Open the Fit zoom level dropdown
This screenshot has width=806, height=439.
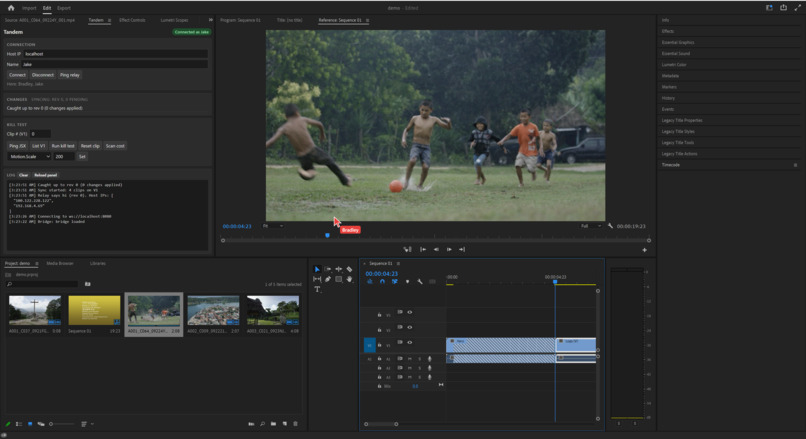coord(273,226)
